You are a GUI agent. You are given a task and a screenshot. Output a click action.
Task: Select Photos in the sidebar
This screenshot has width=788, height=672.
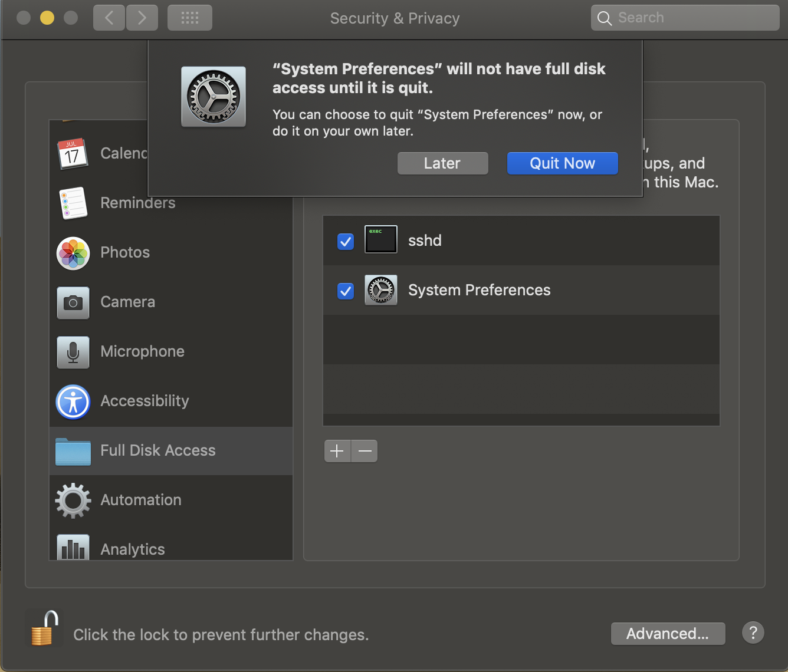171,252
